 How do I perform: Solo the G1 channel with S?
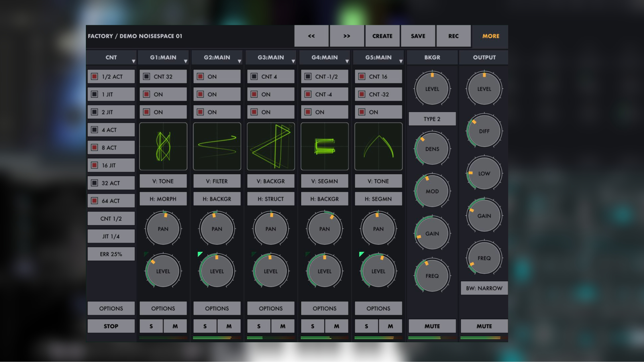click(151, 326)
